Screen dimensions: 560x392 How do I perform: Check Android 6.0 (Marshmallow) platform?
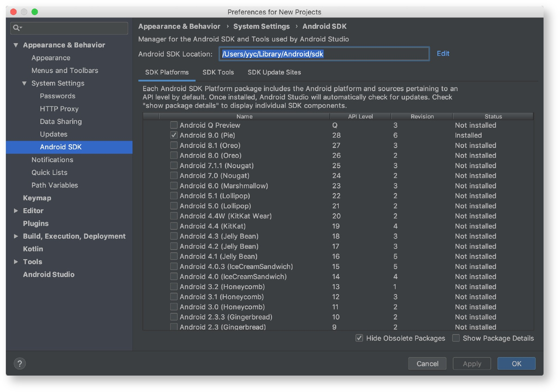point(174,186)
